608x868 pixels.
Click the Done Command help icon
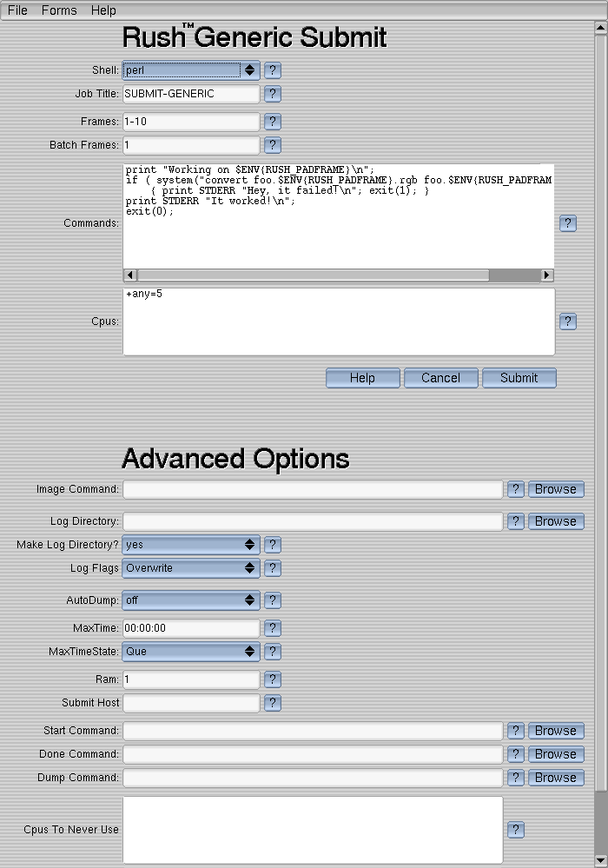coord(516,754)
